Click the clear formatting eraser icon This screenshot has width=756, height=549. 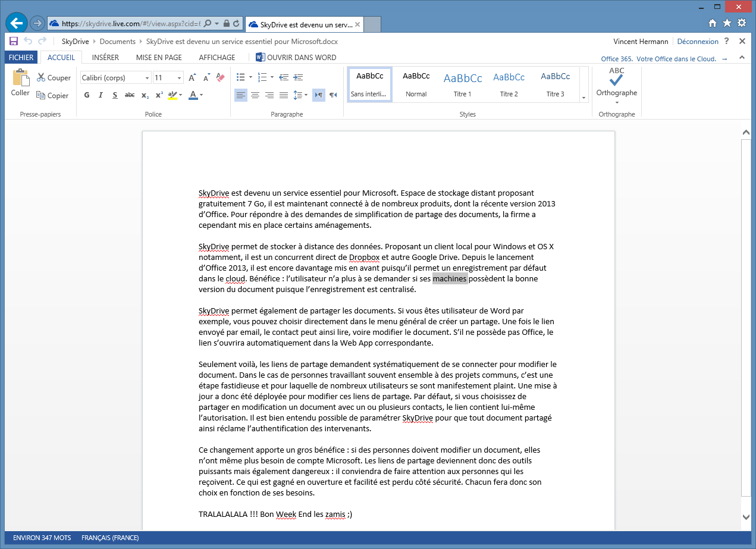(221, 77)
